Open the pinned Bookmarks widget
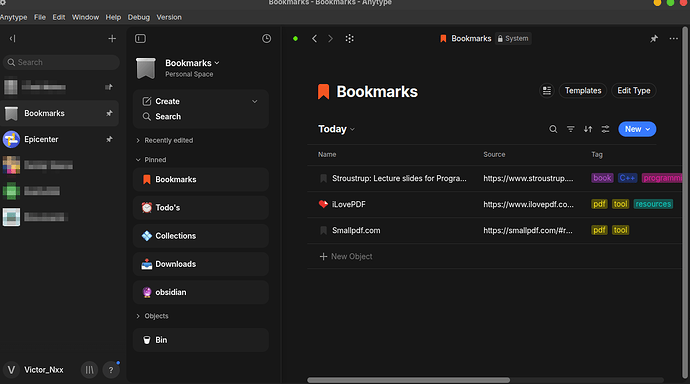The height and width of the screenshot is (384, 690). point(201,179)
